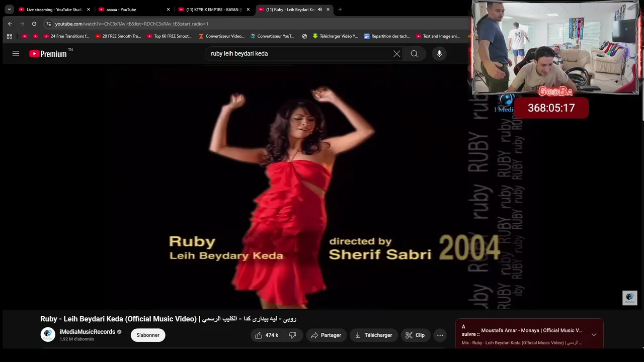
Task: Open the Convertisseur Video bookmark
Action: click(x=221, y=36)
